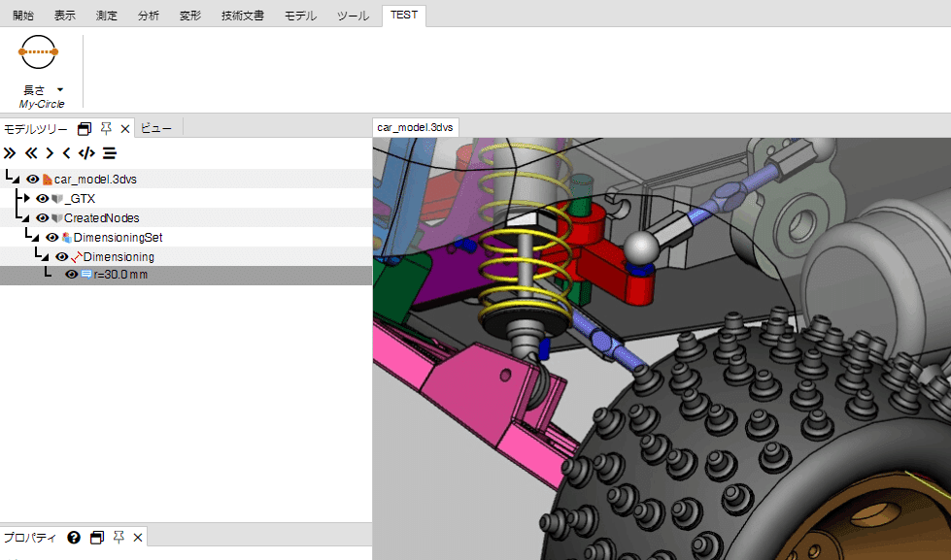Toggle visibility of r=30.0mm dimension
951x560 pixels.
point(72,275)
